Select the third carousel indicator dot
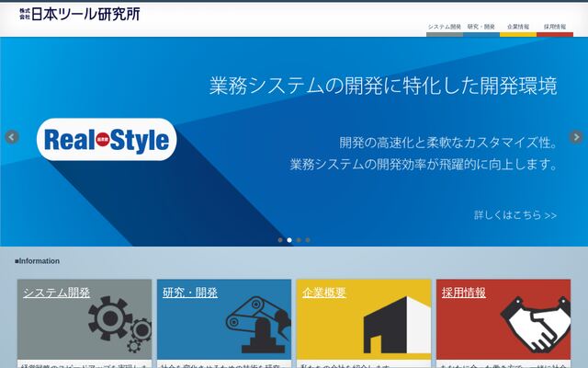588x368 pixels. (299, 240)
